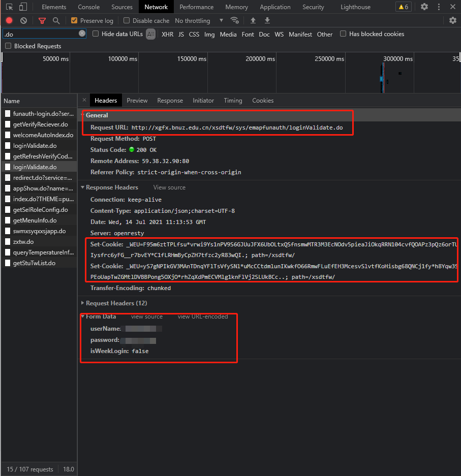This screenshot has width=461, height=476.
Task: Check Blocked Requests
Action: click(x=8, y=46)
